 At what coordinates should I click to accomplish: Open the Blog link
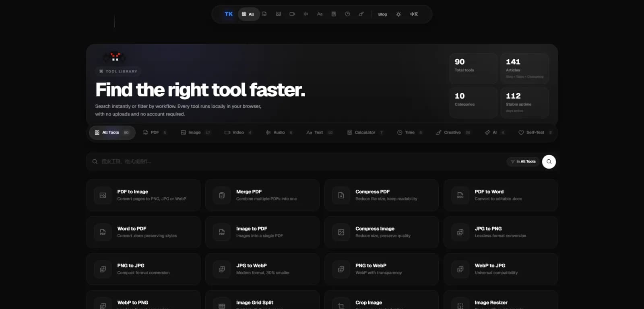382,14
